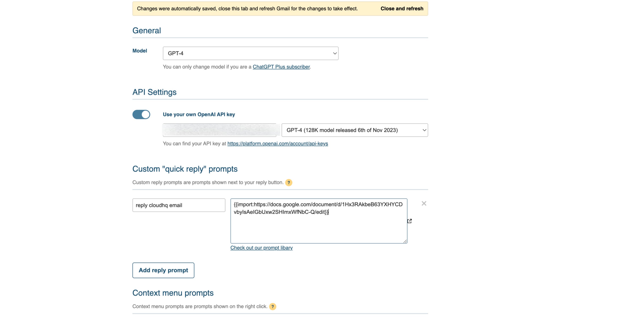
Task: Remove the 'reply cloudhq email' prompt with X
Action: click(x=424, y=204)
